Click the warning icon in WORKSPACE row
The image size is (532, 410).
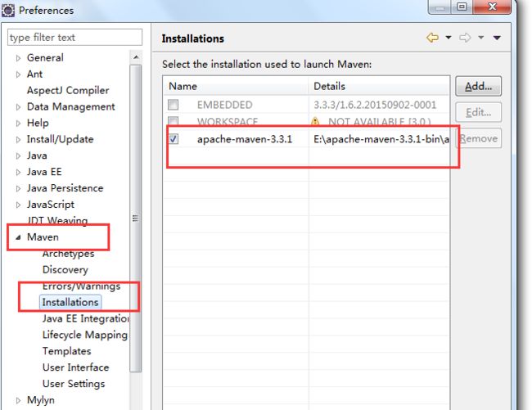pos(315,121)
